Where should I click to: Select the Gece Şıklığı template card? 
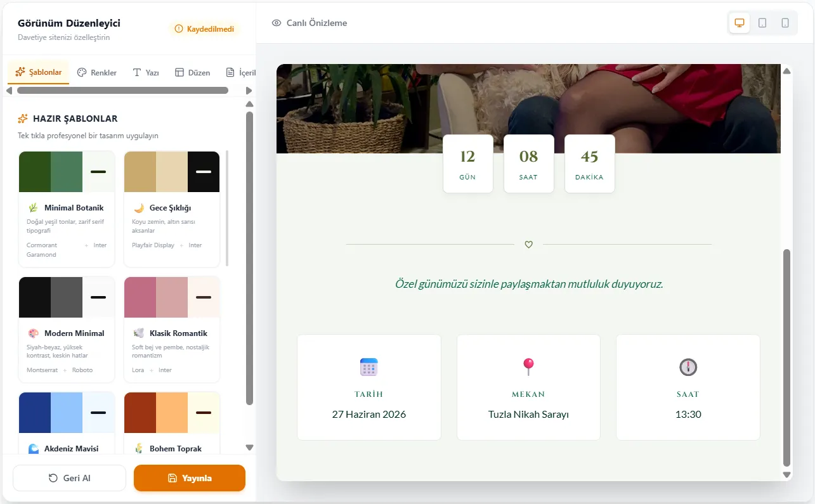(x=172, y=209)
